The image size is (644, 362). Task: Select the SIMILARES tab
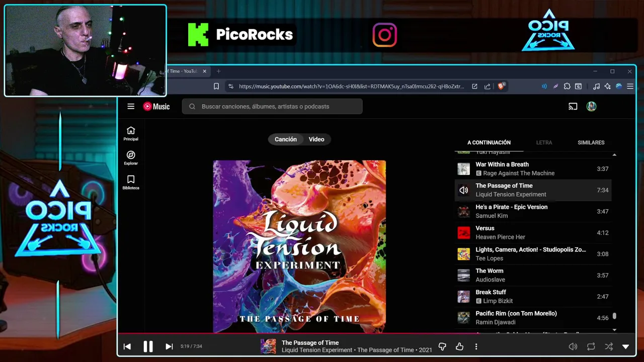tap(591, 143)
